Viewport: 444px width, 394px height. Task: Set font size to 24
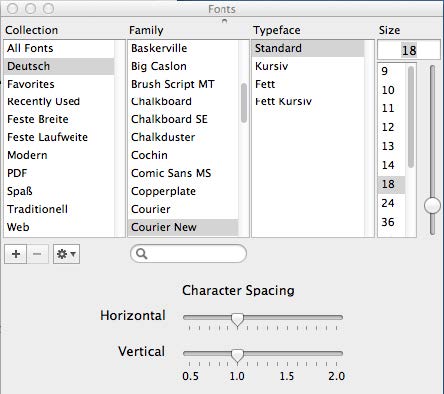(x=391, y=203)
